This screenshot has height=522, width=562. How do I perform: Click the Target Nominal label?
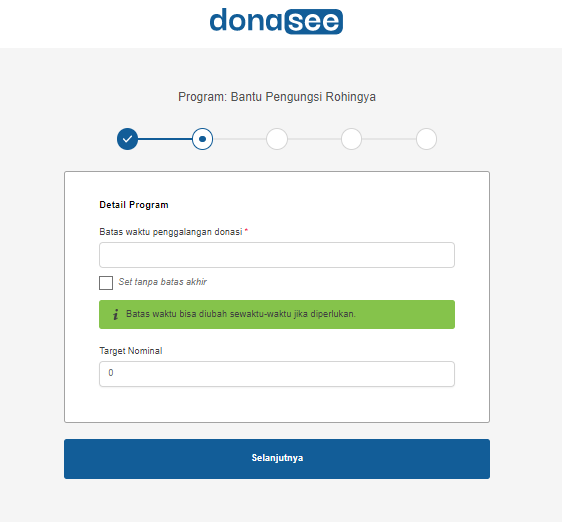click(x=131, y=351)
